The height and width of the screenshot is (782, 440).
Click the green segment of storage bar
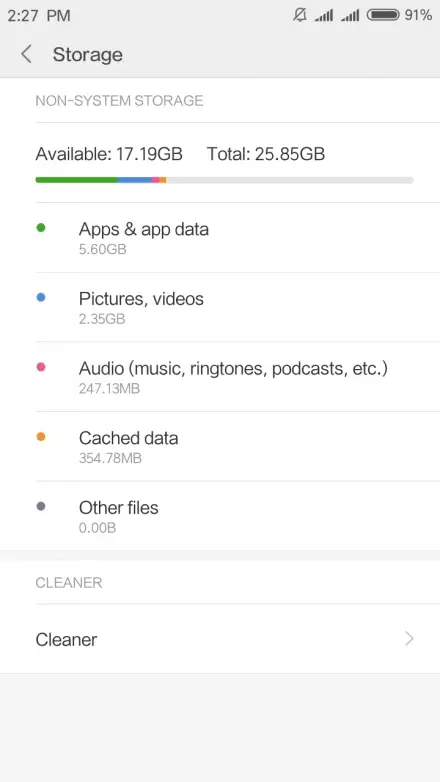tap(76, 180)
